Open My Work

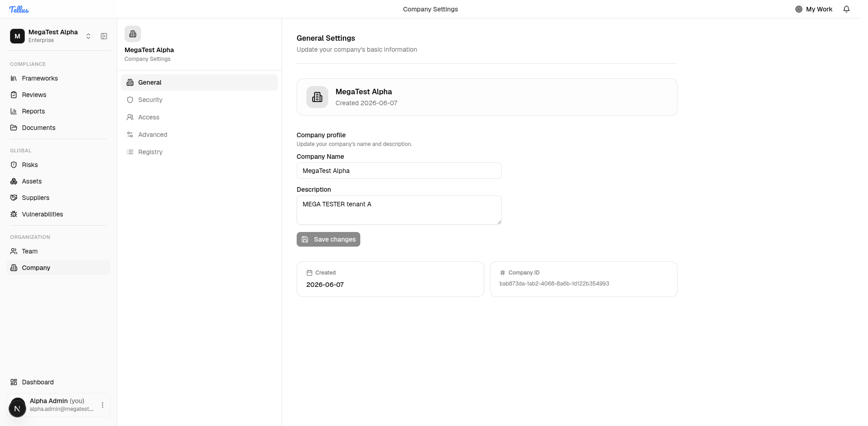(814, 9)
